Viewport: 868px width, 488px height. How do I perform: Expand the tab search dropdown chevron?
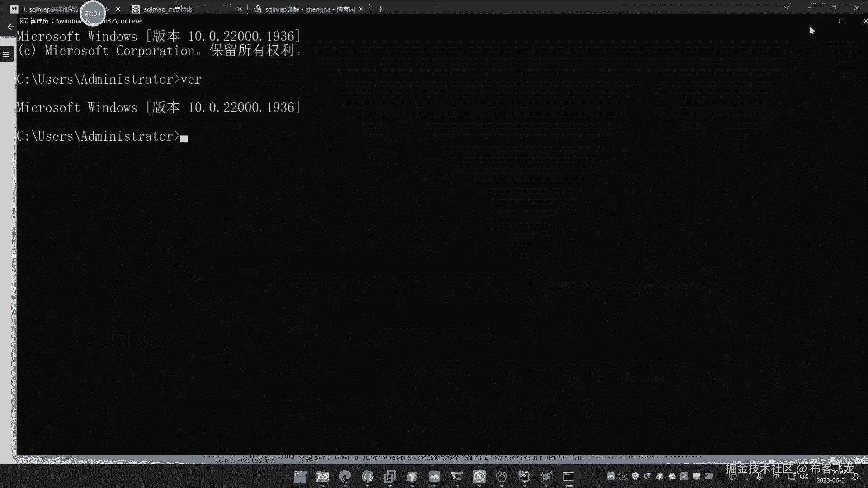(787, 8)
